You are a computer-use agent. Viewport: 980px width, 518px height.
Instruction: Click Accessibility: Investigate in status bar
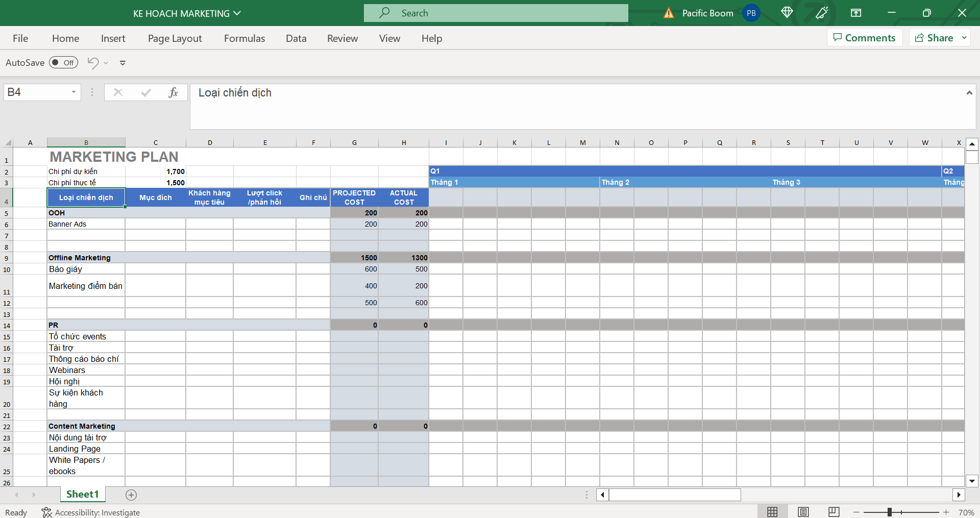point(91,512)
